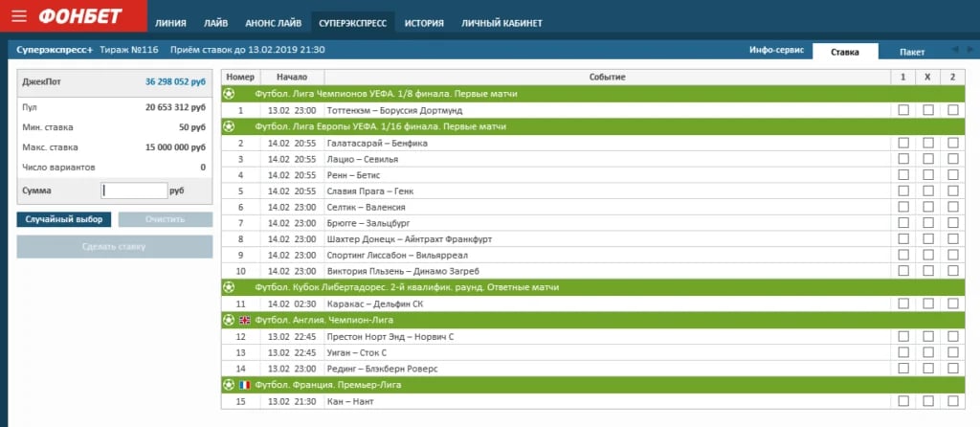The image size is (980, 427).
Task: Click the French flag icon for Франция Премьер-Лига
Action: pyautogui.click(x=244, y=385)
